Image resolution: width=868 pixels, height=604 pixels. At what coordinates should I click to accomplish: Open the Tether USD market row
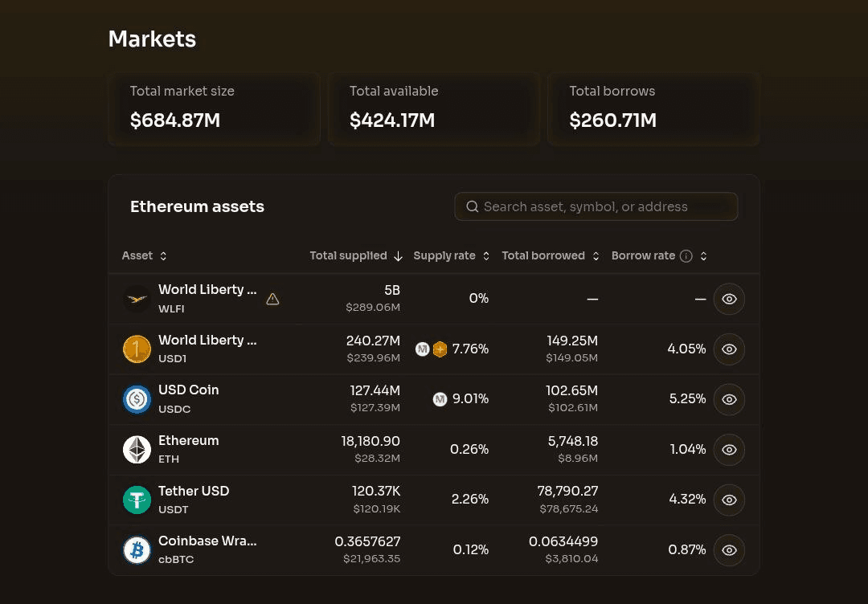tap(434, 500)
